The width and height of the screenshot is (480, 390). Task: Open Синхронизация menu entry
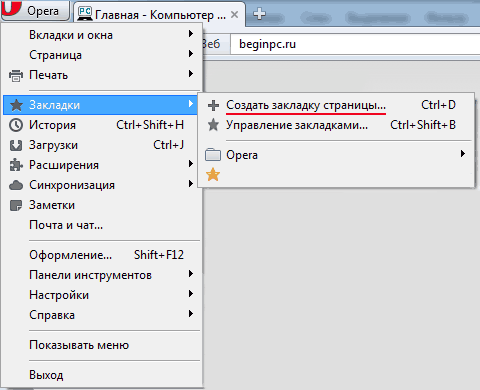click(x=102, y=185)
